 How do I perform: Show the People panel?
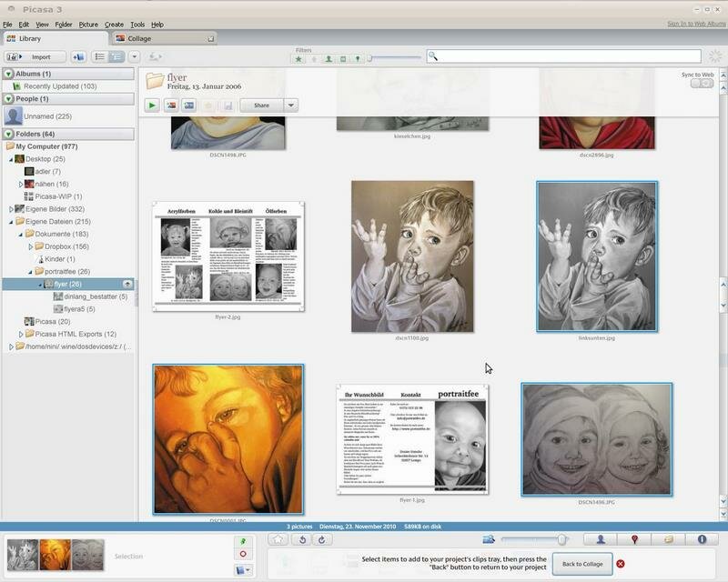click(600, 539)
